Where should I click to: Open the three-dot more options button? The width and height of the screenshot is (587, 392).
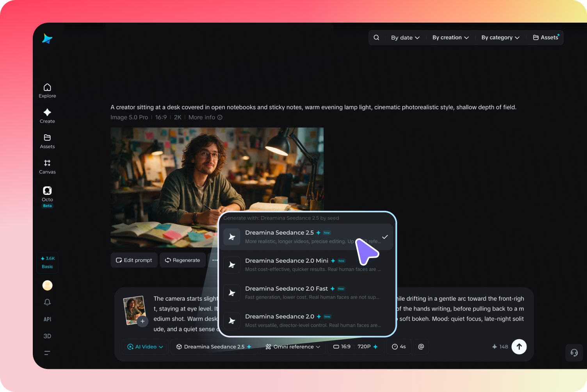point(214,260)
